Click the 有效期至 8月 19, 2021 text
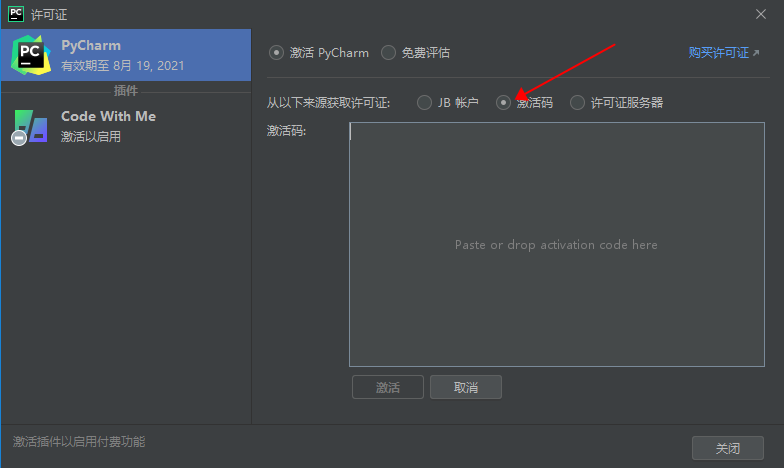The width and height of the screenshot is (784, 468). click(x=122, y=66)
